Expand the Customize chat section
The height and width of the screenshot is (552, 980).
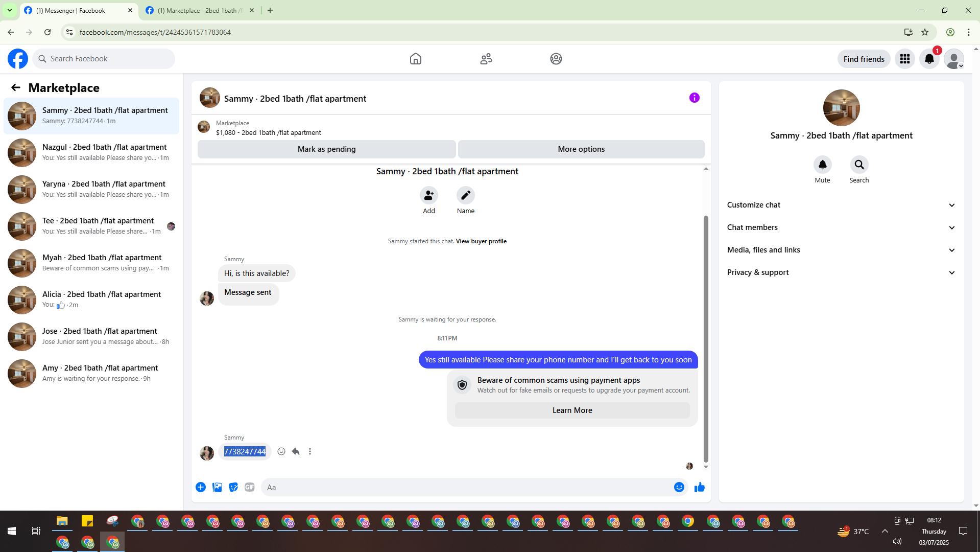(x=841, y=205)
